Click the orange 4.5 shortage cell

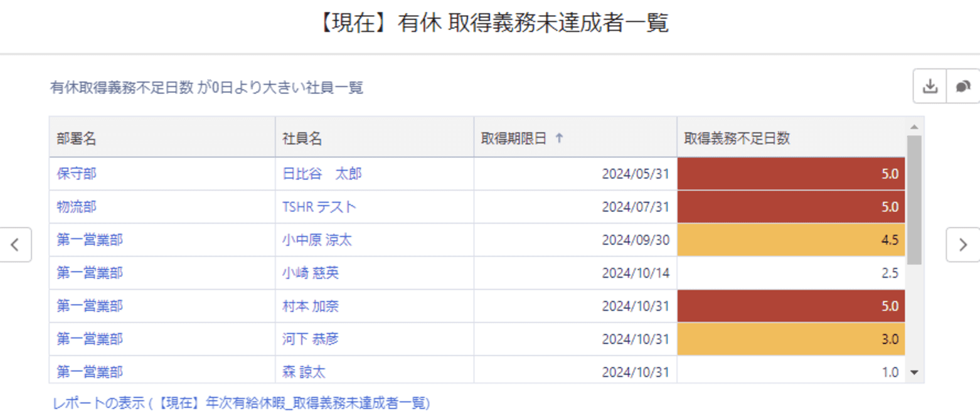click(x=791, y=240)
